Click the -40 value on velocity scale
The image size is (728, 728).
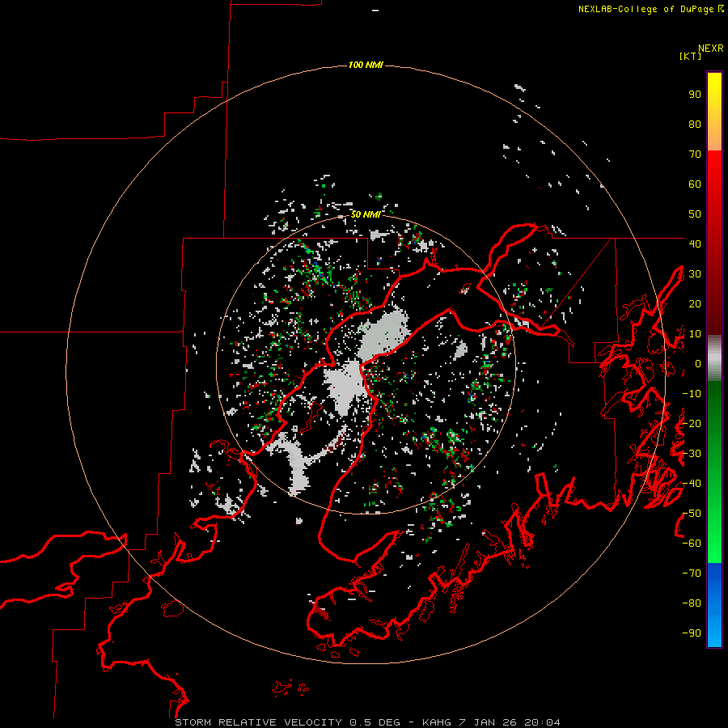pyautogui.click(x=692, y=484)
